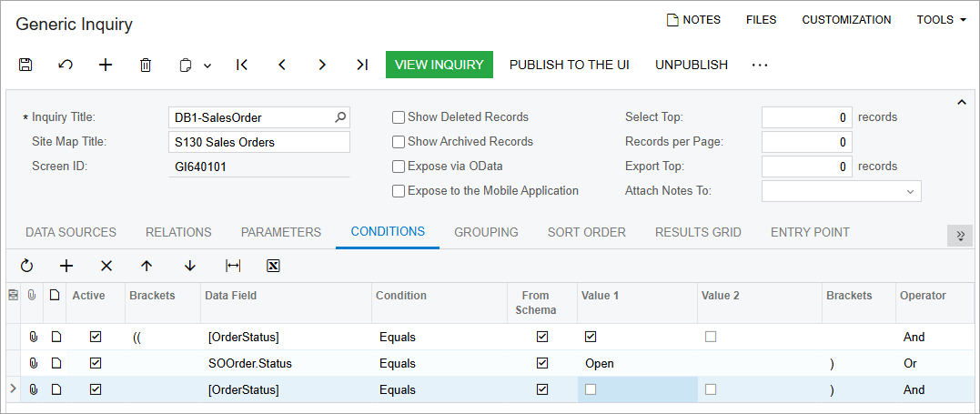Click the View Inquiry button

439,65
